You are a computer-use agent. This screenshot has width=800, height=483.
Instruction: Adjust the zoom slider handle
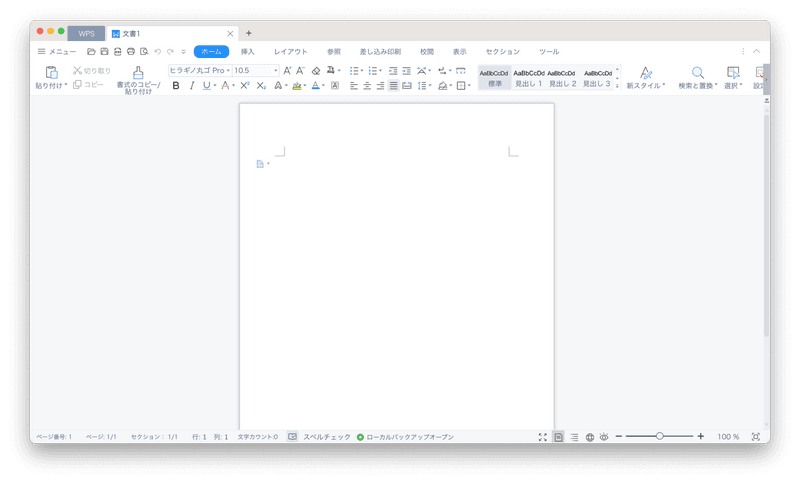[x=660, y=436]
